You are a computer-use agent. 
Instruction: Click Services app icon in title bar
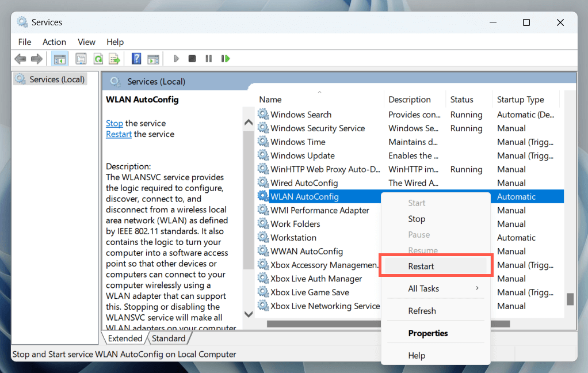tap(22, 22)
